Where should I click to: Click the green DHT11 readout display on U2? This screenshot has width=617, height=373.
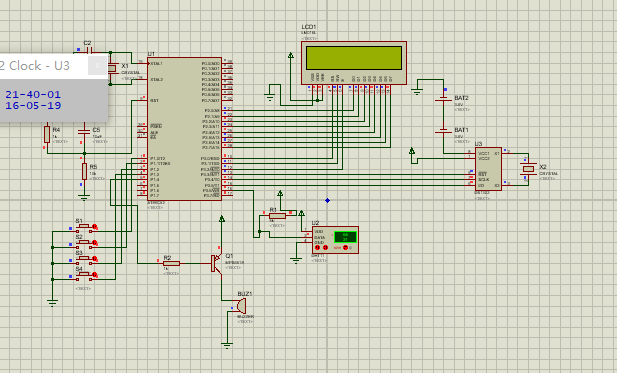(x=345, y=237)
